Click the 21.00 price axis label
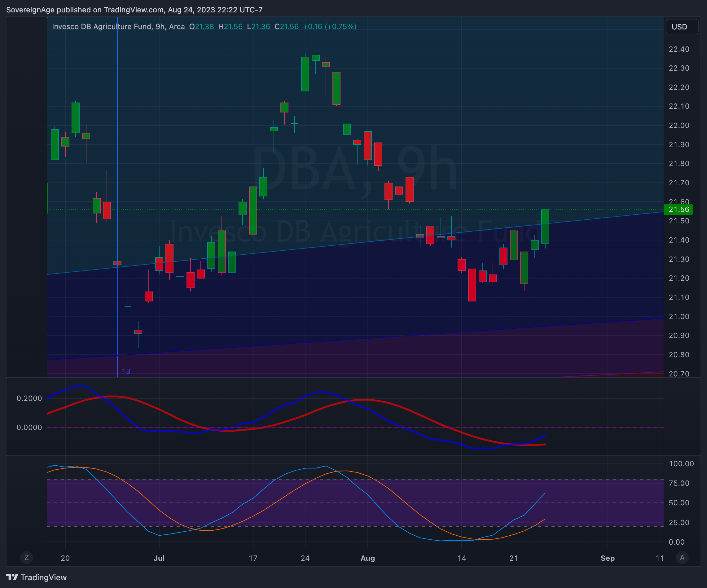 [679, 316]
